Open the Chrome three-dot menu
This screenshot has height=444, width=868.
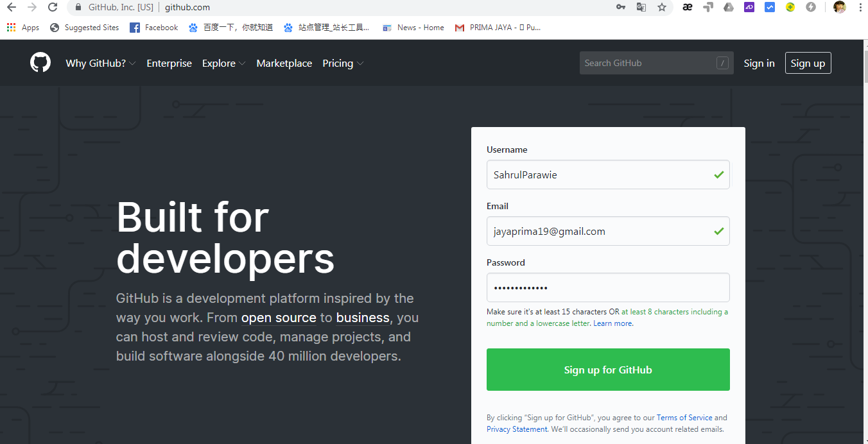[x=860, y=7]
